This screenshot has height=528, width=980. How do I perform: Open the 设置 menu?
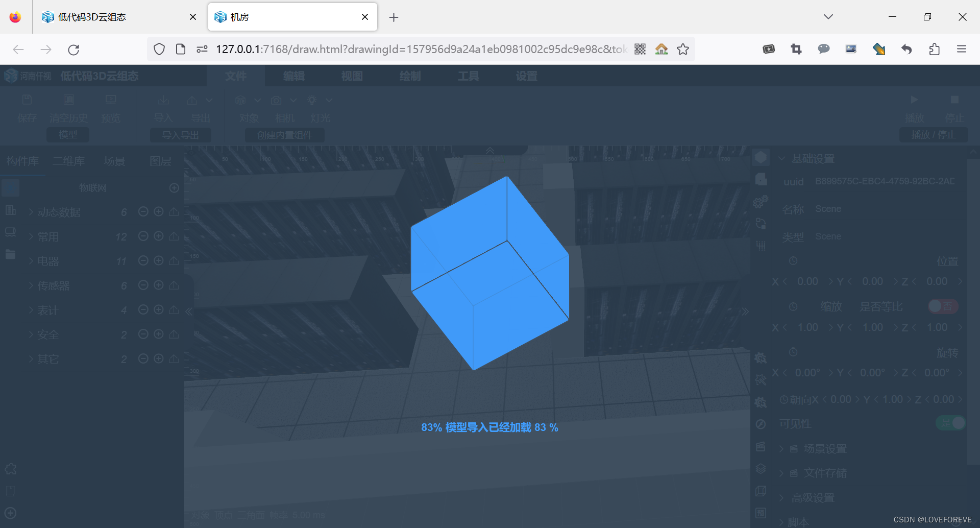pos(527,76)
